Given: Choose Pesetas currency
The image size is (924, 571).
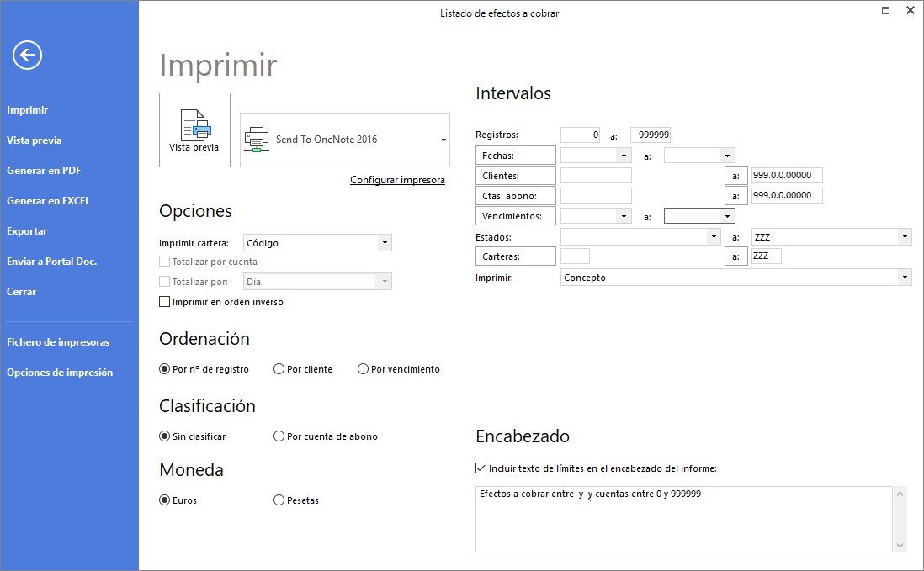Looking at the screenshot, I should click(279, 500).
